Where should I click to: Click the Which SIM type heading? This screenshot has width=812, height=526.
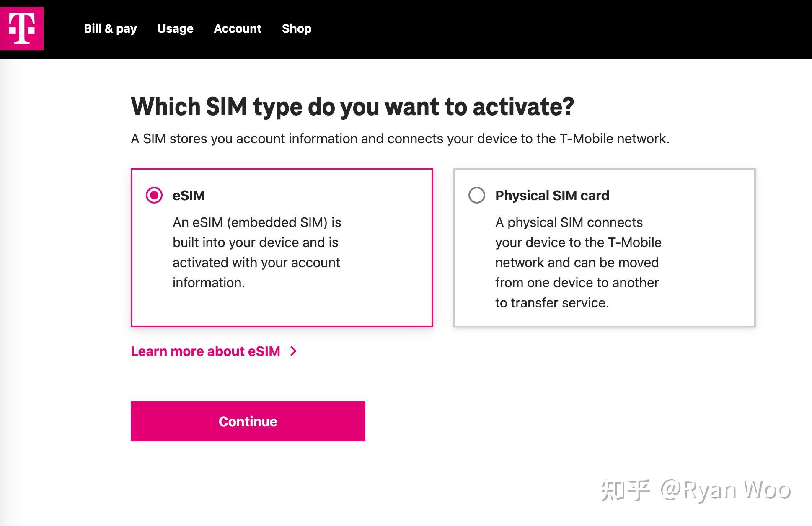pos(352,106)
